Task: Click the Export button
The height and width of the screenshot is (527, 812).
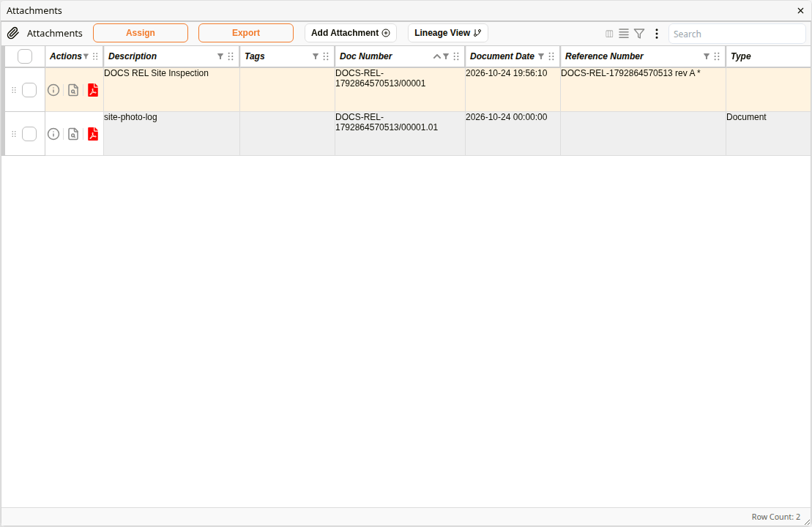Action: click(246, 33)
